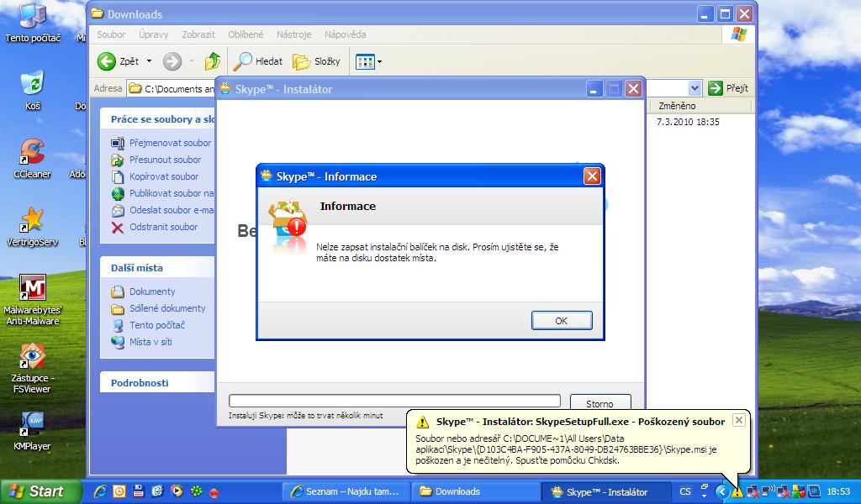Collapse Práce se soubory panel header
The image size is (861, 504).
[157, 119]
